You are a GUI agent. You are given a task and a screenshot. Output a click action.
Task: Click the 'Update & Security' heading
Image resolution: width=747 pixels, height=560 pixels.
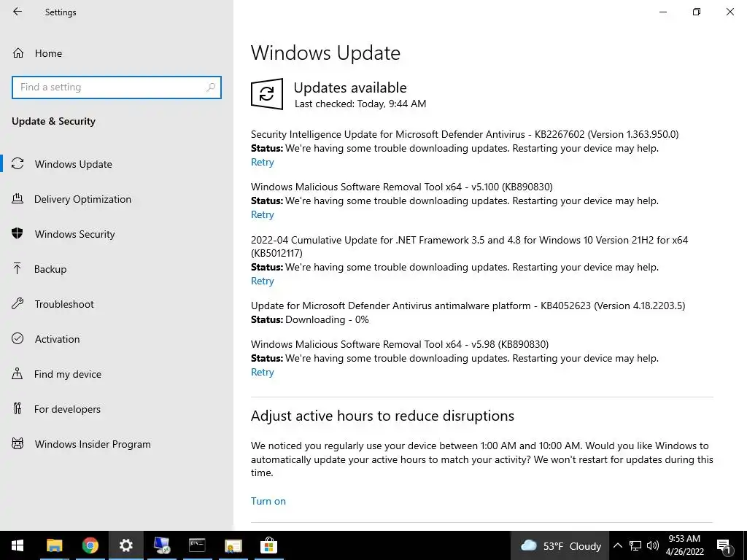53,121
